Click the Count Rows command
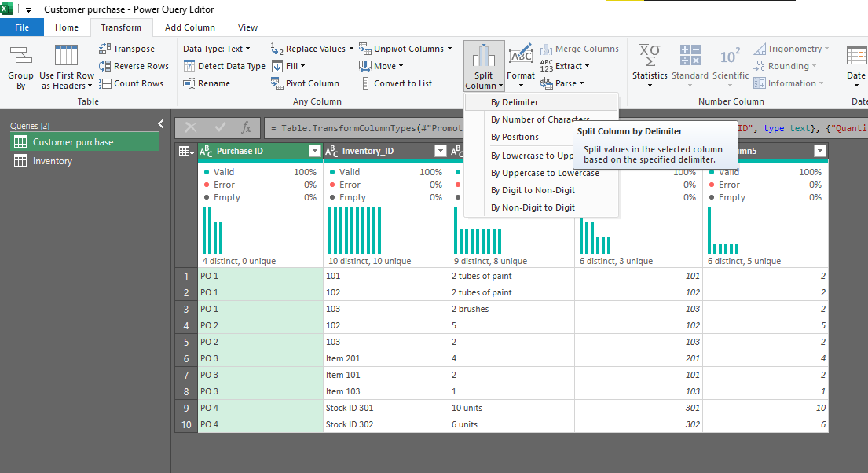The height and width of the screenshot is (473, 868). [131, 83]
